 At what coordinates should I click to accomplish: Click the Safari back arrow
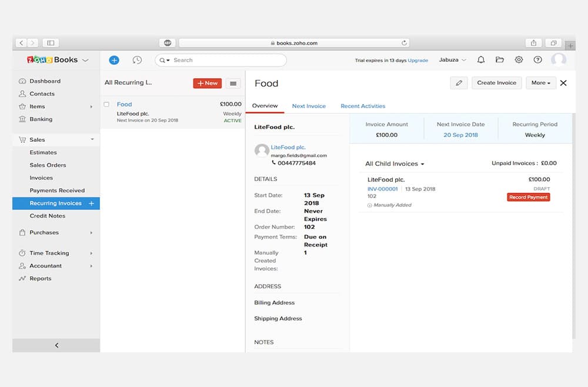(21, 43)
